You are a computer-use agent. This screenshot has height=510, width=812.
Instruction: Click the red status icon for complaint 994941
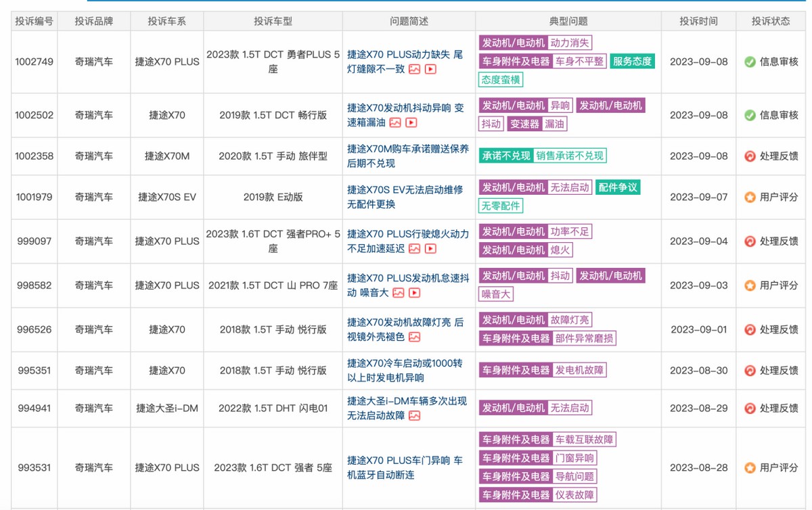pos(750,409)
